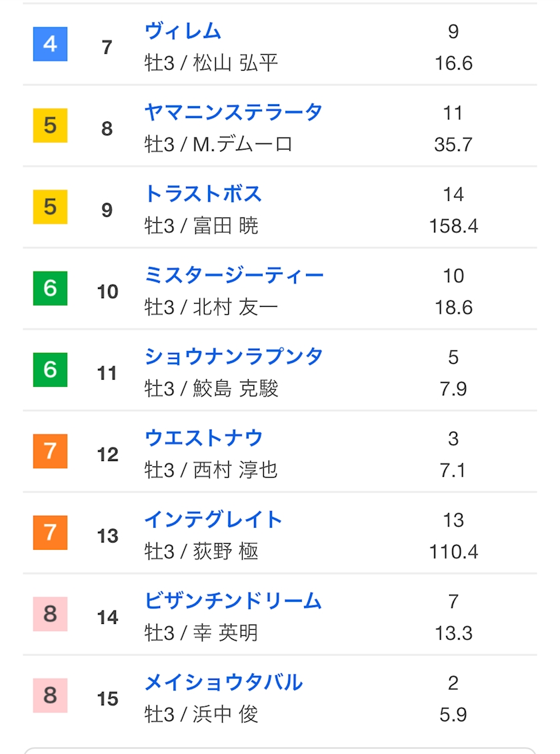View ショウナンラプンタ horse profile
This screenshot has height=754, width=560.
tap(233, 356)
